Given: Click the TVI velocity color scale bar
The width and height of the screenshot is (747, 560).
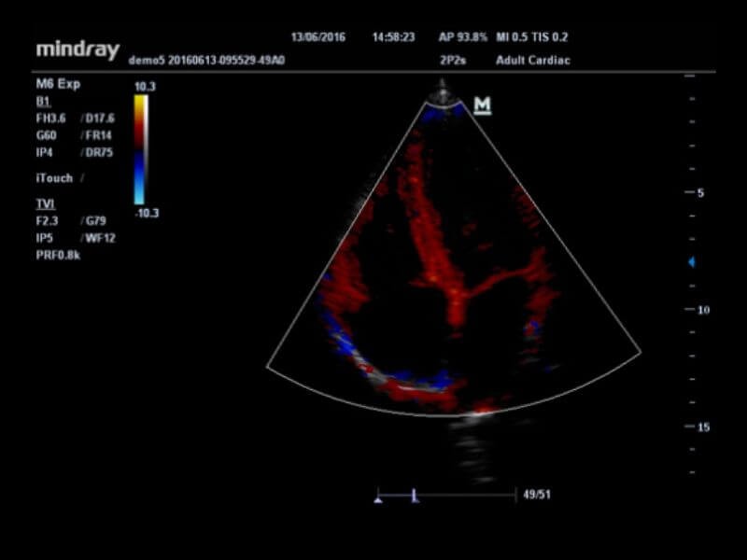Looking at the screenshot, I should tap(139, 149).
